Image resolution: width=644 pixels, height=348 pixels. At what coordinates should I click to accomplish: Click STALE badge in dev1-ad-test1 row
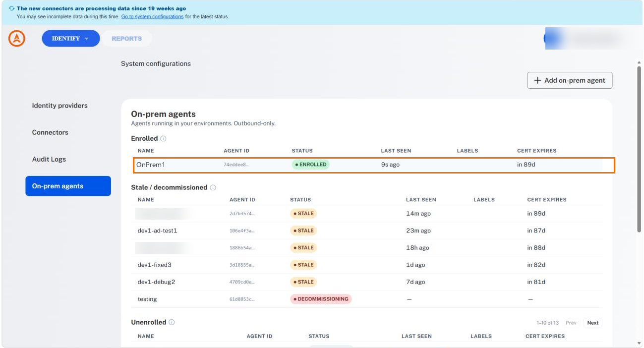point(303,231)
